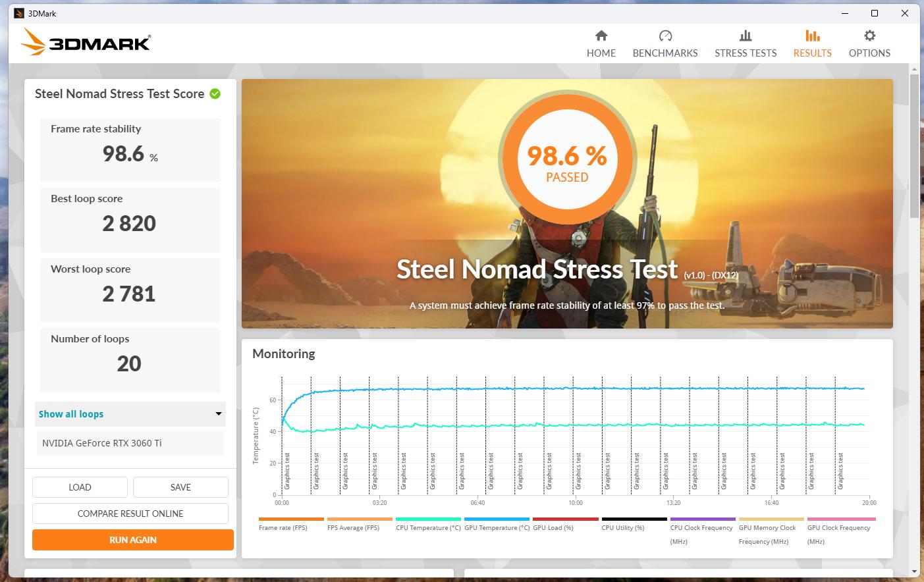
Task: Click the Steel Nomad Stress Test banner title
Action: tap(537, 269)
